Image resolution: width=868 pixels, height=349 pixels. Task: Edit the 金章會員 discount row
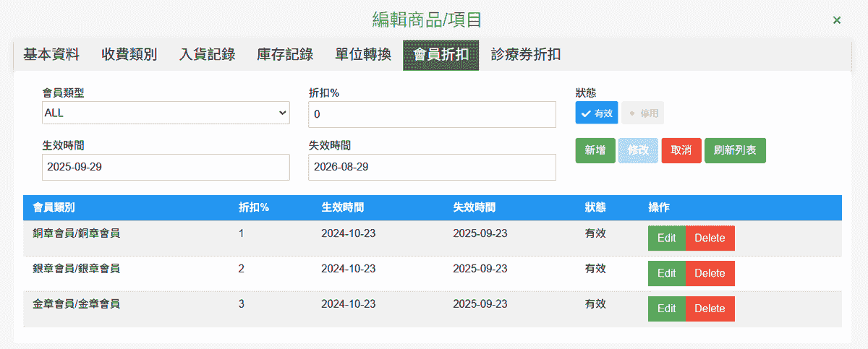666,309
